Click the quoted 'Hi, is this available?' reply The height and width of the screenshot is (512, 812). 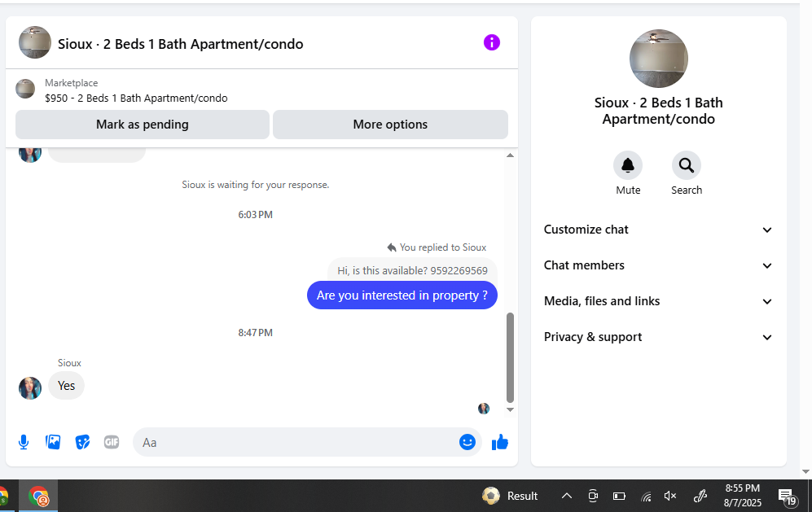pyautogui.click(x=412, y=270)
